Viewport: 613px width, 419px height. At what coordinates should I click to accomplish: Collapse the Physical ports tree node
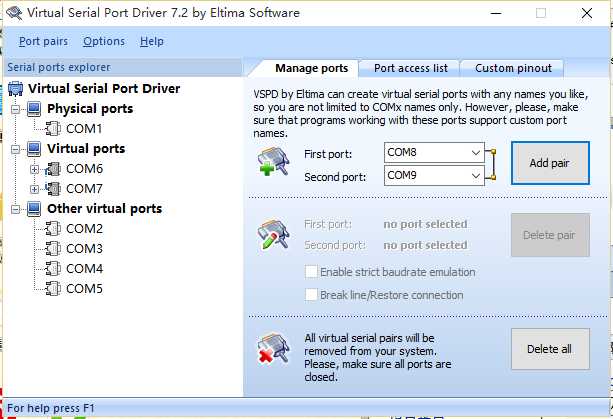15,109
